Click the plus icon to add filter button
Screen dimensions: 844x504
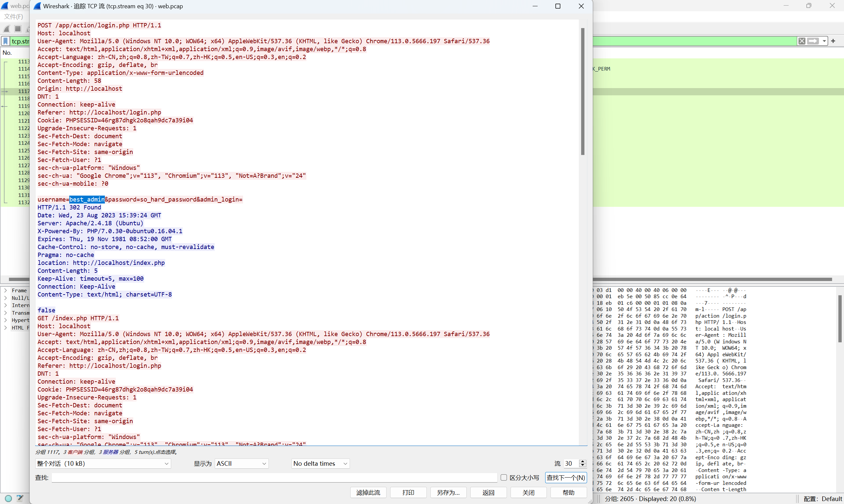[833, 41]
